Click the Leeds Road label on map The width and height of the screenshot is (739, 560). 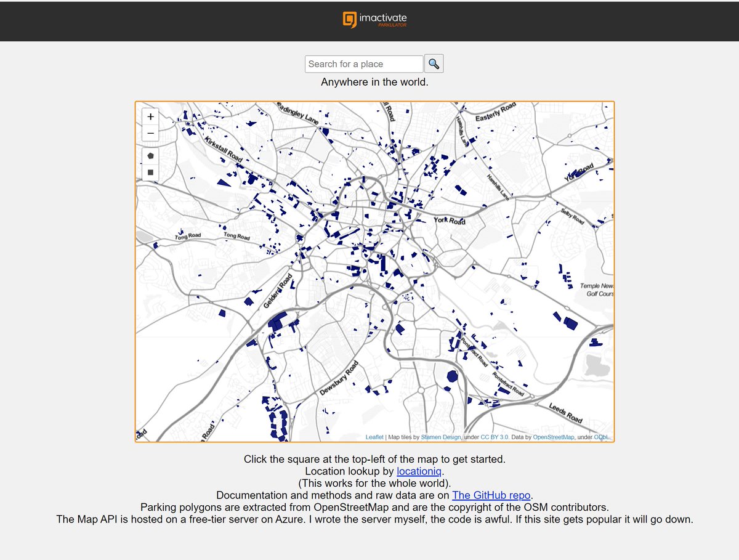pyautogui.click(x=565, y=413)
